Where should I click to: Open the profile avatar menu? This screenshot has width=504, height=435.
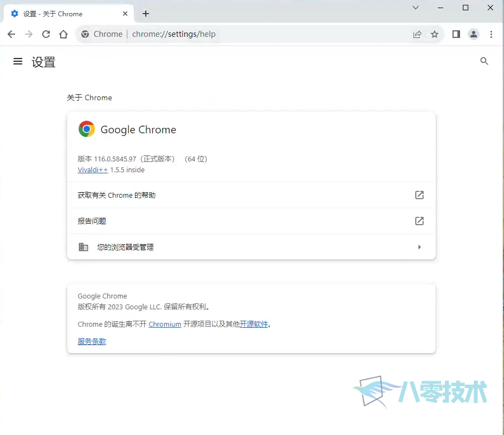[x=474, y=34]
